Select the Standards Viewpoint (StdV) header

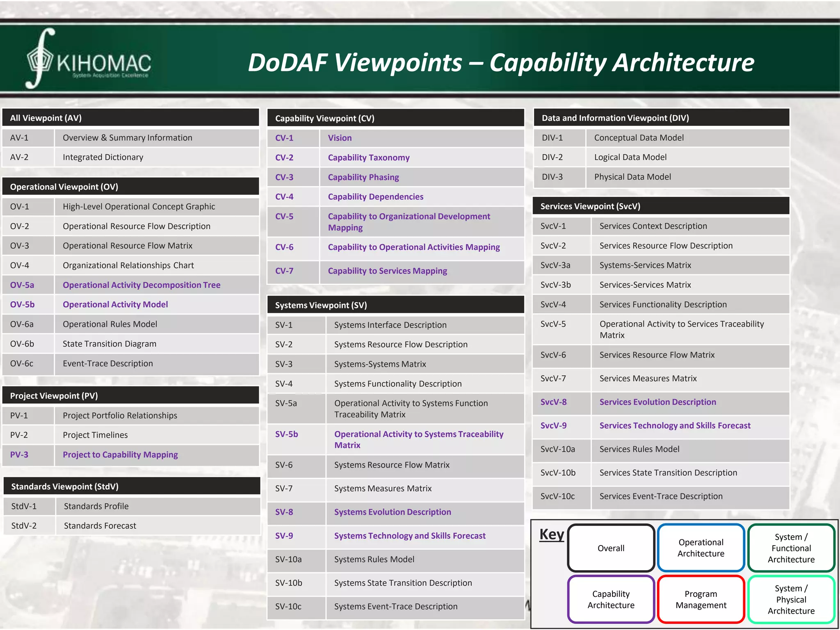(132, 486)
